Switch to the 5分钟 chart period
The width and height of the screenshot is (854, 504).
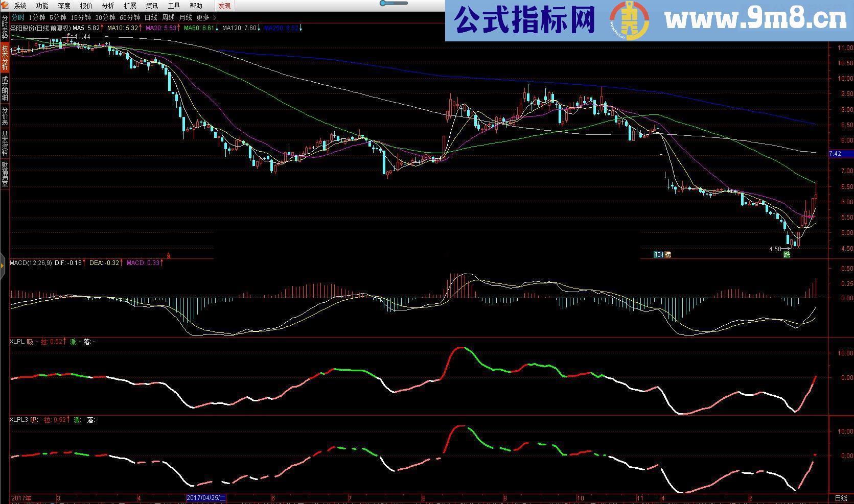58,17
